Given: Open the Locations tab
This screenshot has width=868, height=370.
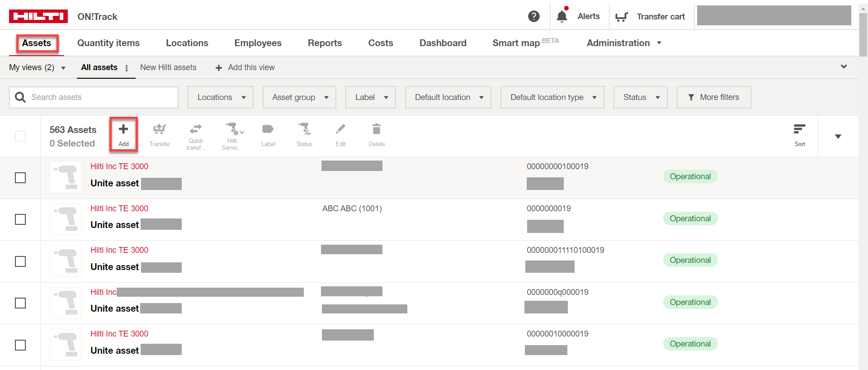Looking at the screenshot, I should 187,43.
